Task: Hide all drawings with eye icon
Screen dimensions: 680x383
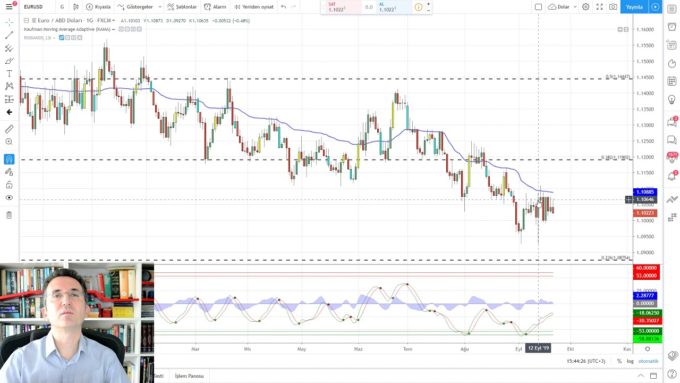Action: (9, 198)
